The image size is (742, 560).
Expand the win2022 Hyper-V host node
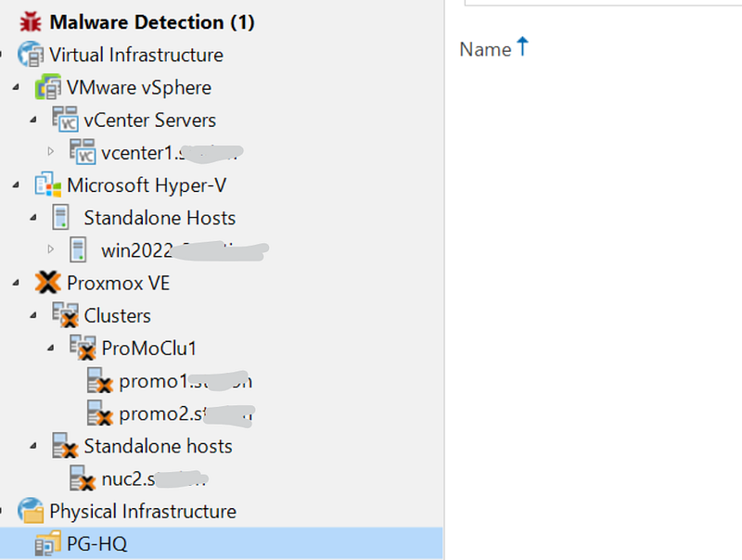(51, 248)
